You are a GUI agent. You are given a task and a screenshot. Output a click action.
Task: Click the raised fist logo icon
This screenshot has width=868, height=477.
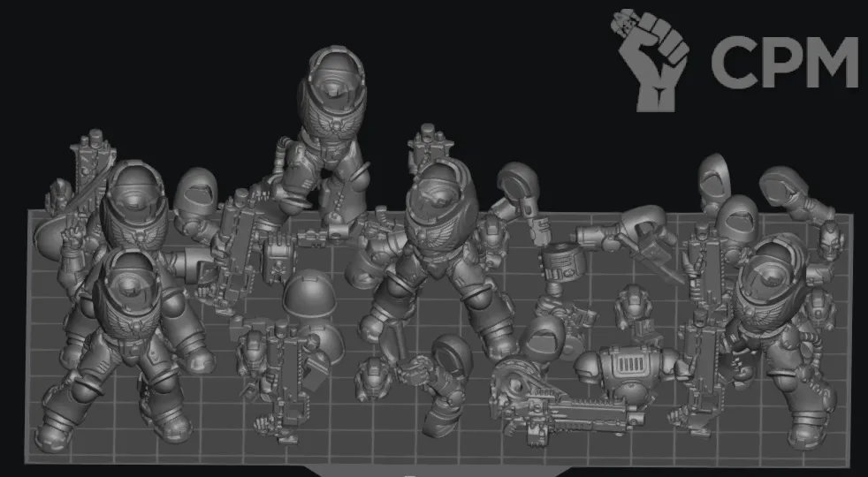[x=652, y=58]
